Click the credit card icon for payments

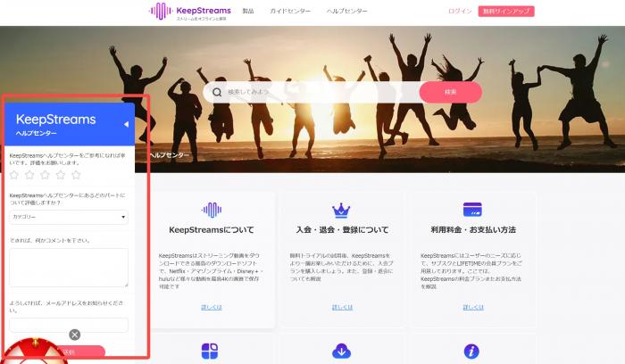pos(472,210)
